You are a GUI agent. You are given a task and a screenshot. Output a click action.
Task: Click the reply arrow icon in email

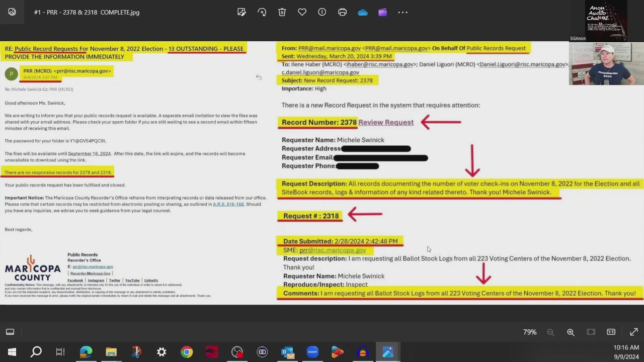259,77
